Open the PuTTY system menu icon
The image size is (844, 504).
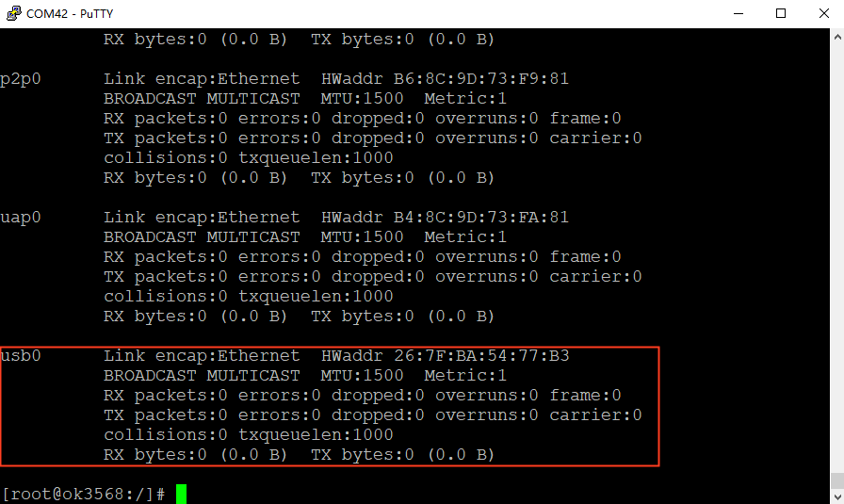tap(14, 13)
